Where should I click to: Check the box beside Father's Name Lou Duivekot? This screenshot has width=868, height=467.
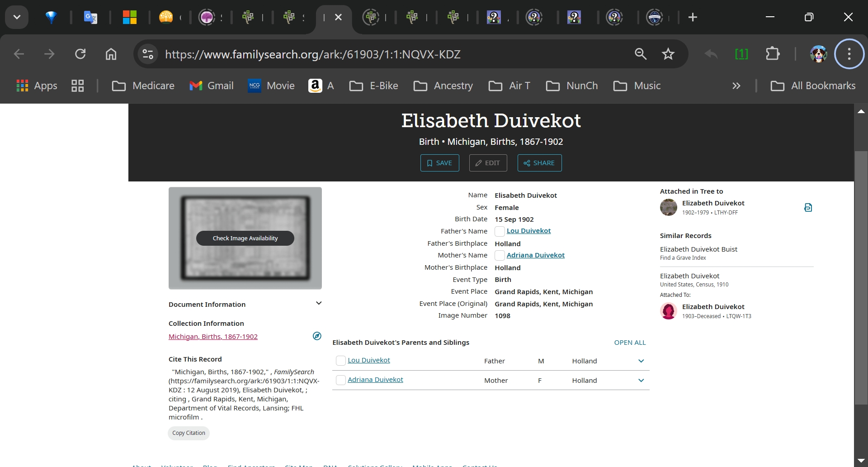point(499,231)
